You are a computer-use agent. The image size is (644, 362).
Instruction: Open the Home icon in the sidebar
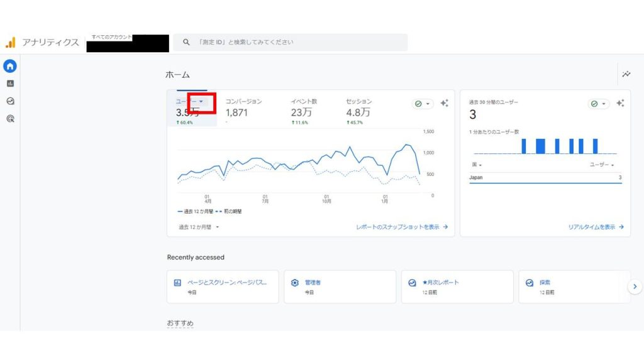(10, 66)
